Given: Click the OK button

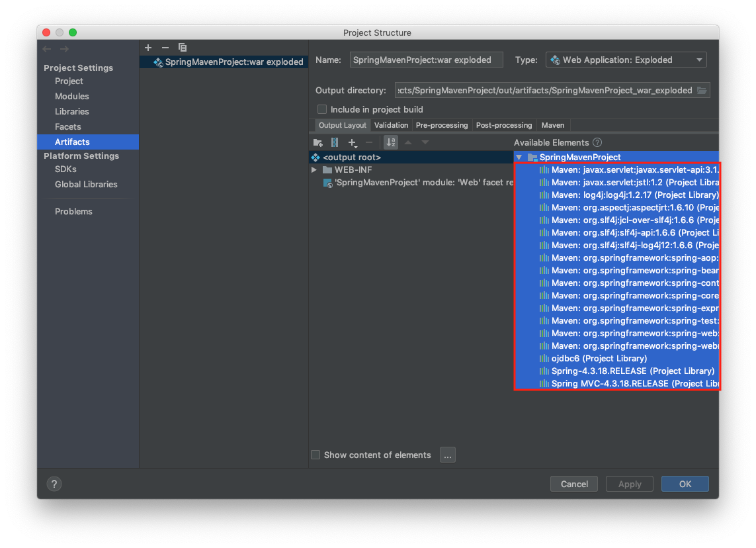Looking at the screenshot, I should 685,484.
